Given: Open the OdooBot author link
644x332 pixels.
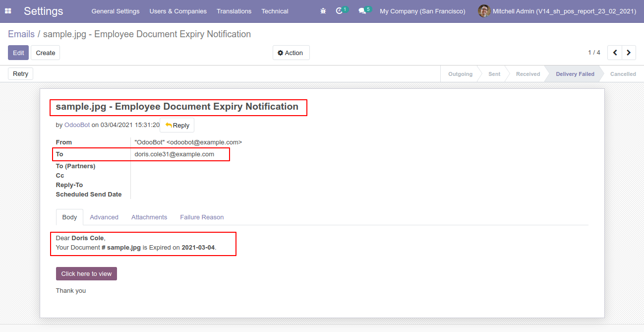Looking at the screenshot, I should 77,125.
